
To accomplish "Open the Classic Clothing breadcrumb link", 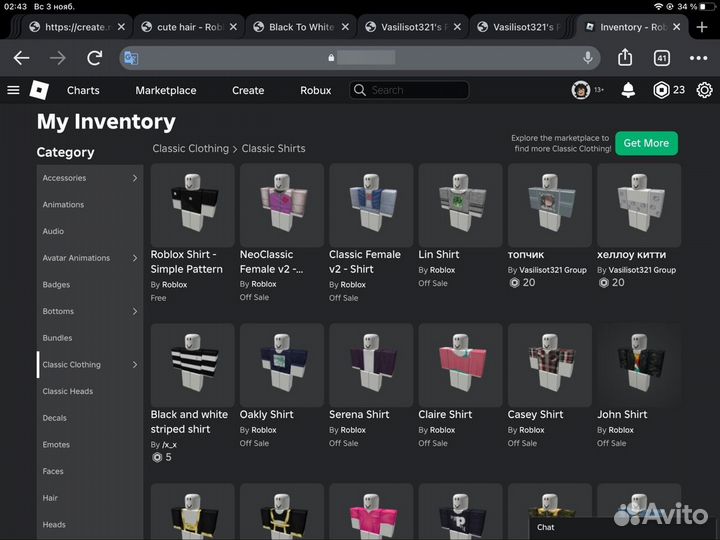I will 190,148.
